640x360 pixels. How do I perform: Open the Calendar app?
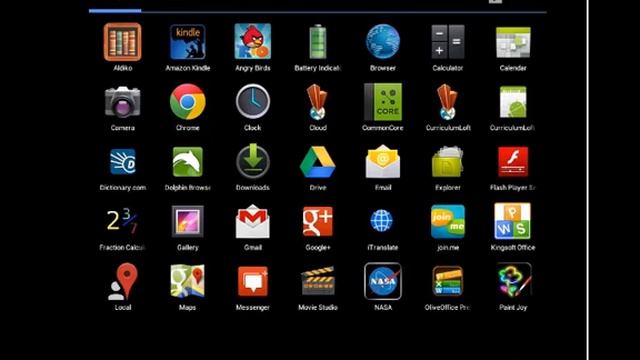[x=513, y=42]
